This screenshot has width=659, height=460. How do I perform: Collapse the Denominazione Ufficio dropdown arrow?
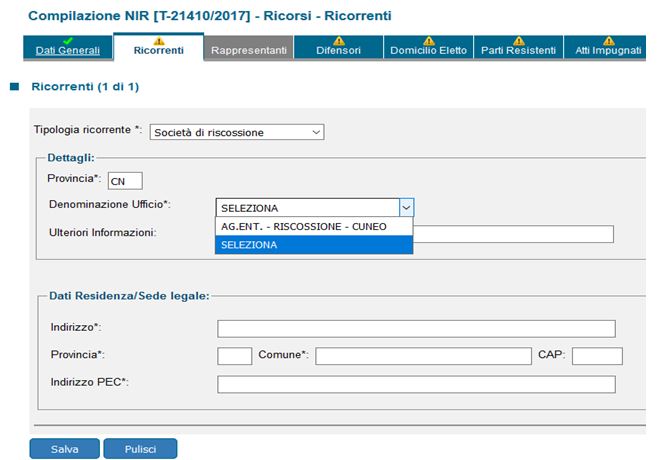tap(406, 208)
